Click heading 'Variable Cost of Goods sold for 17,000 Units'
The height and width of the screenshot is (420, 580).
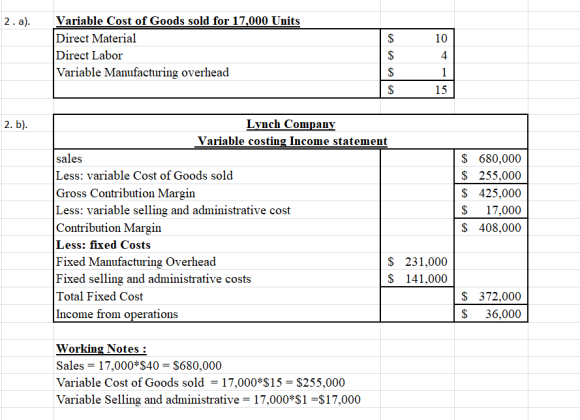pos(178,21)
